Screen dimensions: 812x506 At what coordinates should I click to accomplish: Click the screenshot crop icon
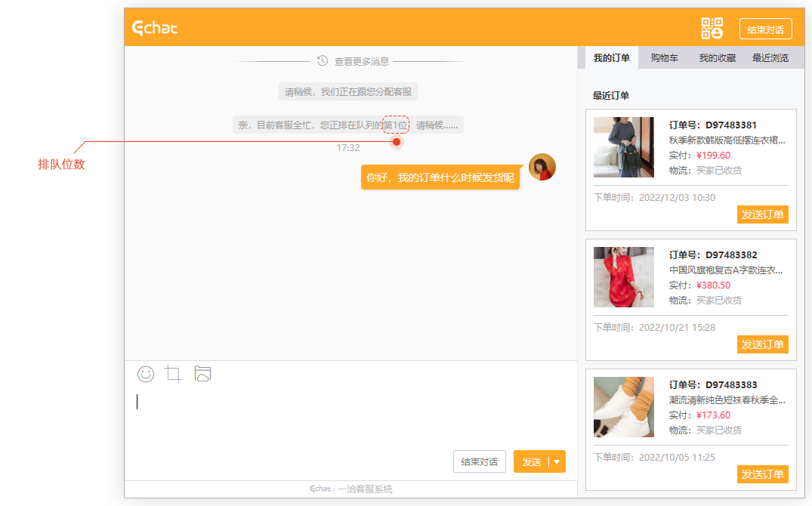point(174,374)
